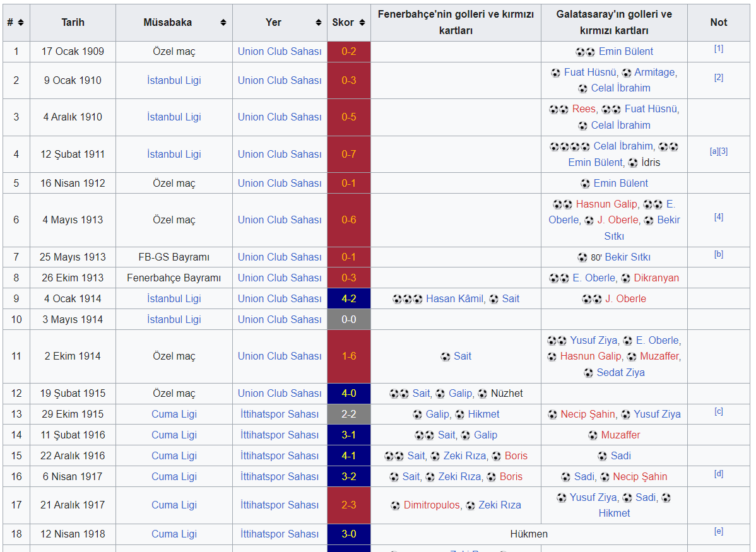
Task: Open Yusuf Ziya link in row 17
Action: (x=593, y=498)
